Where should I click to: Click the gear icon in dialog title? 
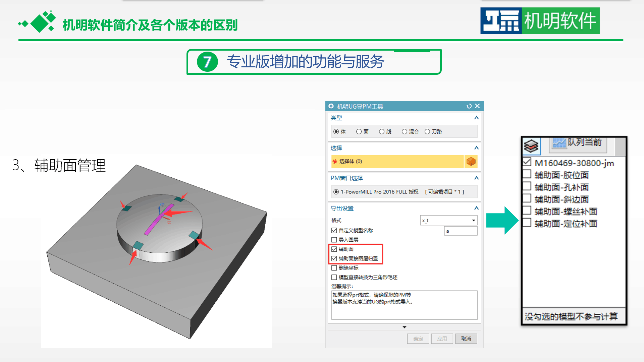[x=331, y=106]
